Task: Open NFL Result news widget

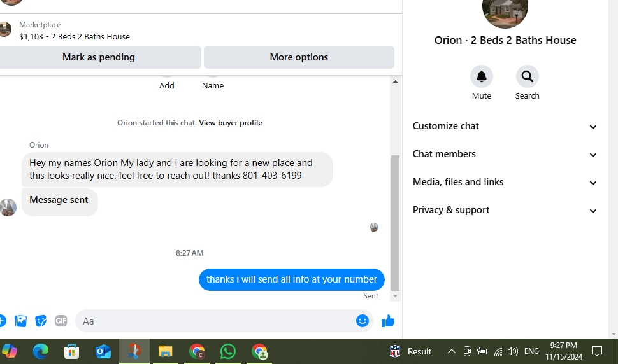Action: [x=411, y=351]
